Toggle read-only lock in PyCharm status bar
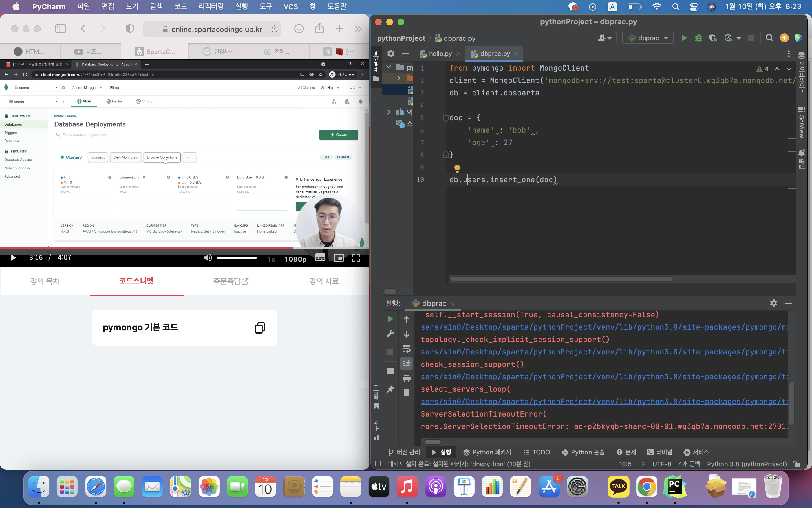The image size is (812, 508). 796,464
